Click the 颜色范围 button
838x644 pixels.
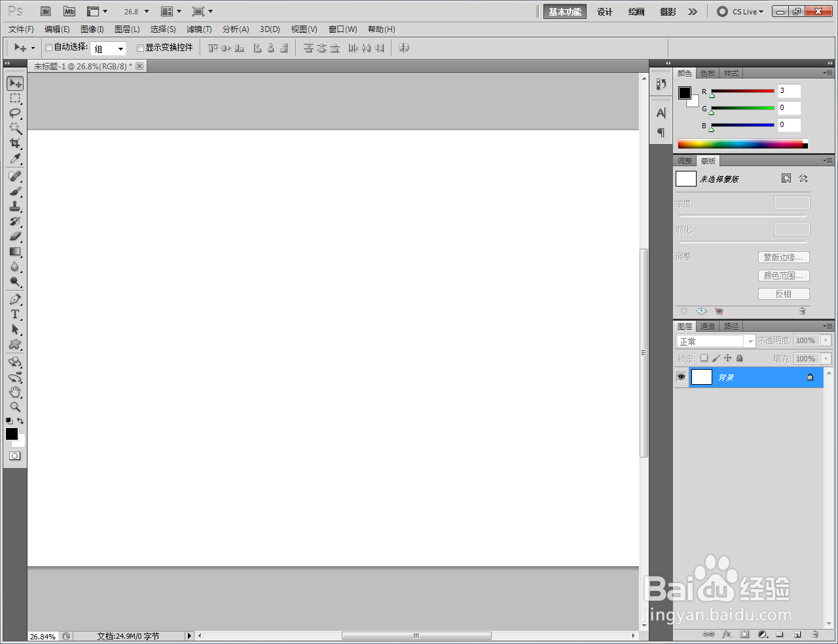click(784, 276)
